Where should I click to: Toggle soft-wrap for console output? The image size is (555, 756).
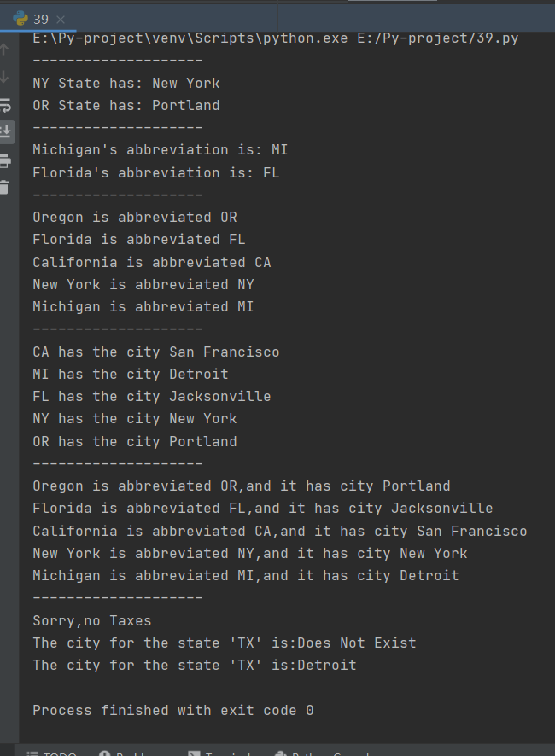coord(6,105)
